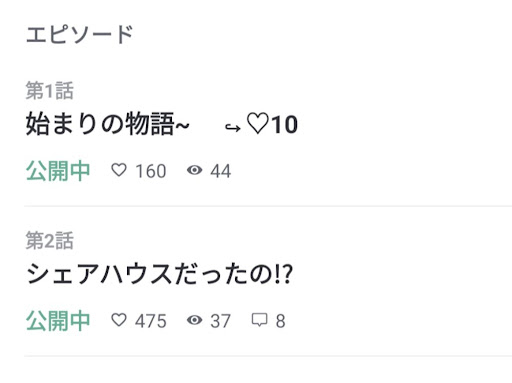Open the comment bubble icon beside 8
Image resolution: width=512 pixels, height=383 pixels.
pyautogui.click(x=259, y=320)
